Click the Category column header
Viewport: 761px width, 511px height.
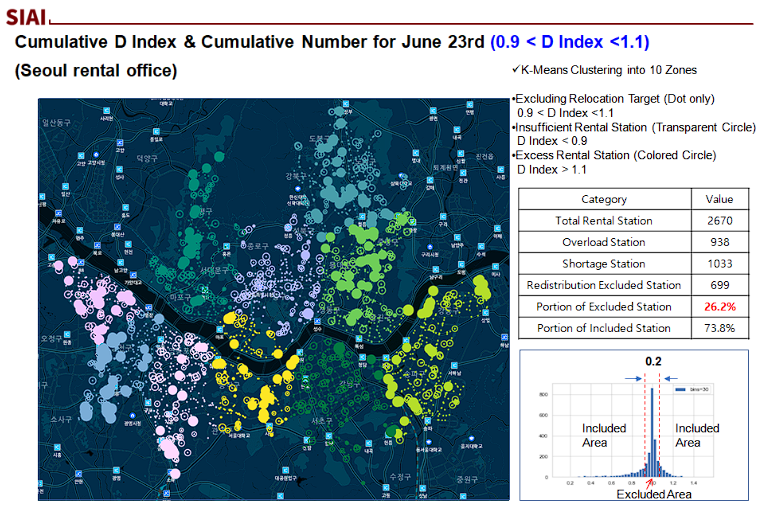(603, 199)
